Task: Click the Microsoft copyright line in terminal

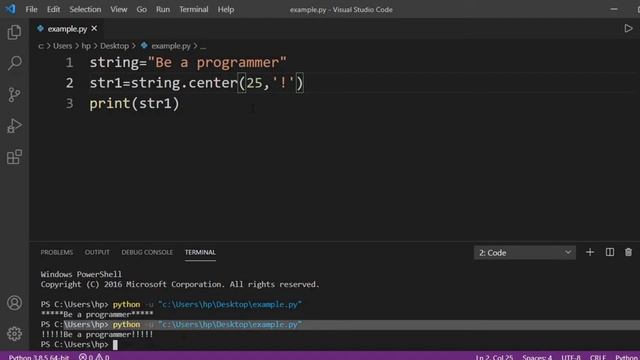Action: coord(180,284)
